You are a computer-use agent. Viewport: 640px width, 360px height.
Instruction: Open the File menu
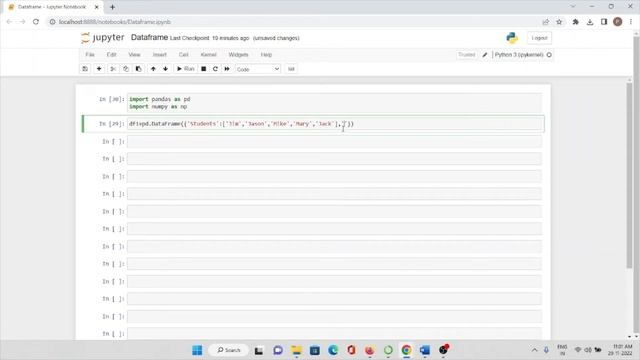(x=90, y=55)
